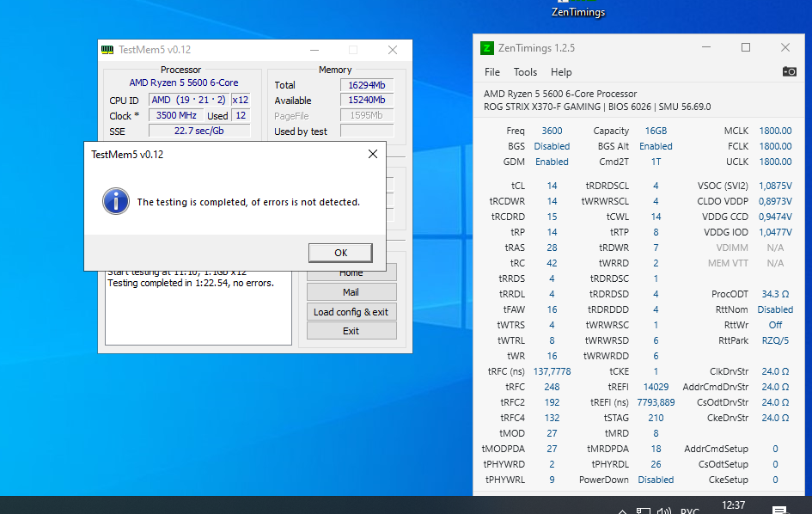Maximize the ZenTimings window

(x=746, y=48)
